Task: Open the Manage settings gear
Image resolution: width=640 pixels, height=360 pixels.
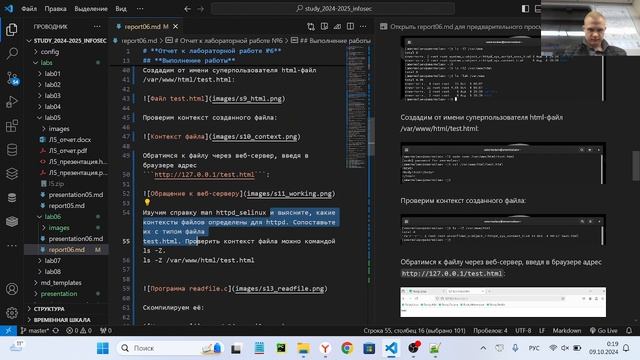Action: coord(12,313)
